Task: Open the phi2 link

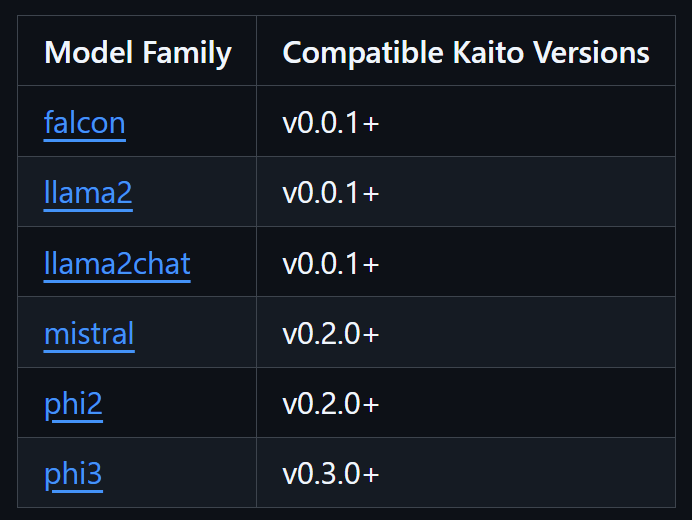Action: coord(73,403)
